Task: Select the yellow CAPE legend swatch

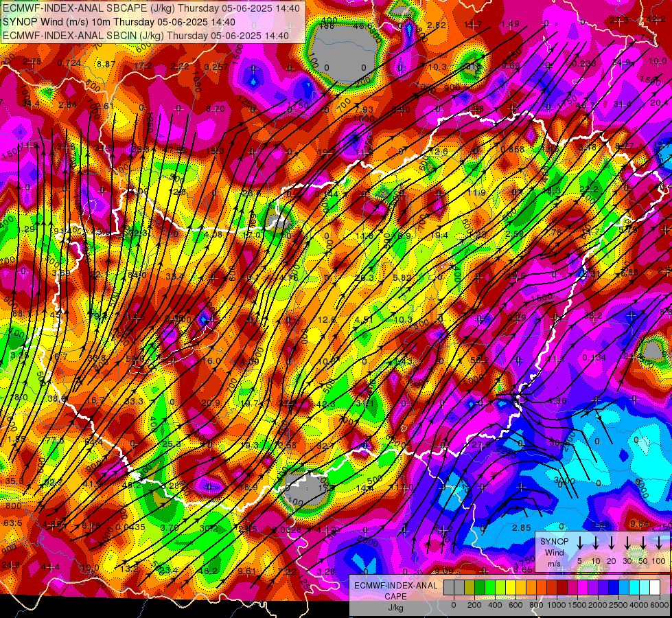Action: click(x=511, y=588)
